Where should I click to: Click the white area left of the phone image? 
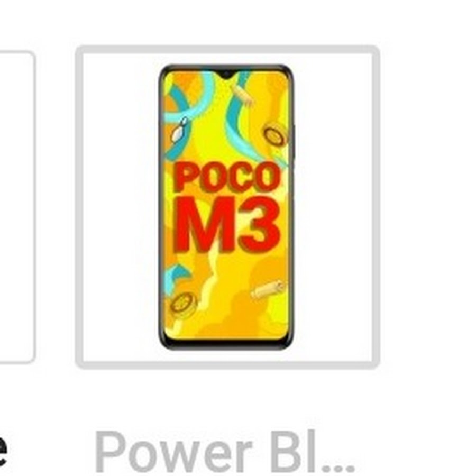point(121,207)
